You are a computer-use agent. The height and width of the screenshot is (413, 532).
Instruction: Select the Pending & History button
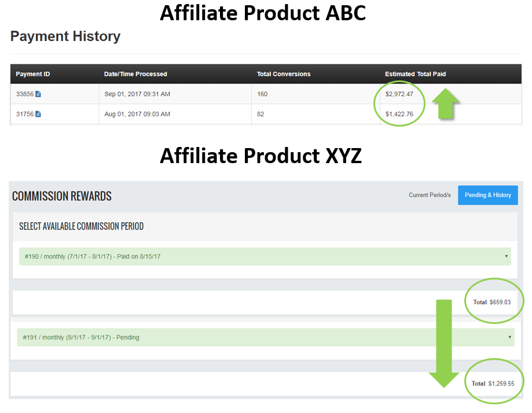coord(487,195)
